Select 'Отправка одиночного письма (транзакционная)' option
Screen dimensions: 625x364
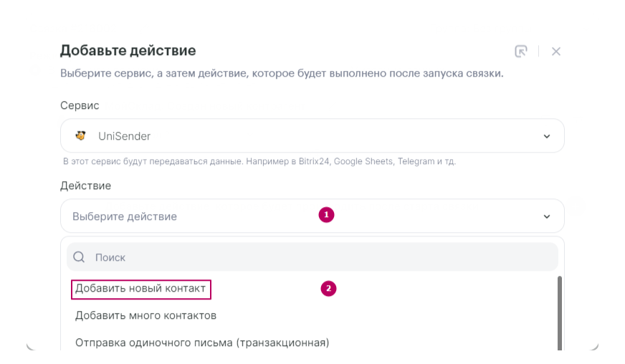click(x=202, y=343)
